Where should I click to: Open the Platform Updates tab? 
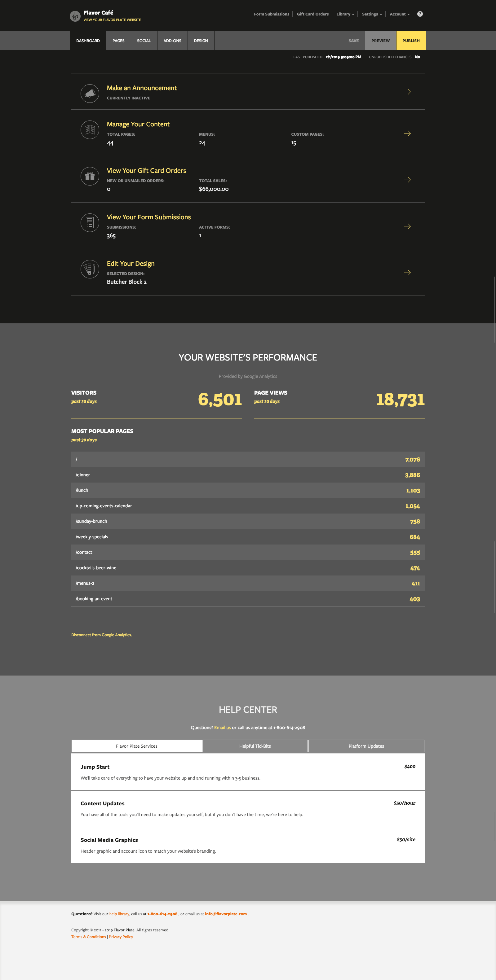tap(366, 746)
